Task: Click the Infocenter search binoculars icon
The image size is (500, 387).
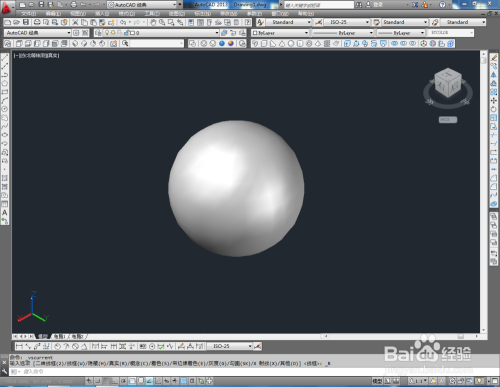Action: pos(359,5)
